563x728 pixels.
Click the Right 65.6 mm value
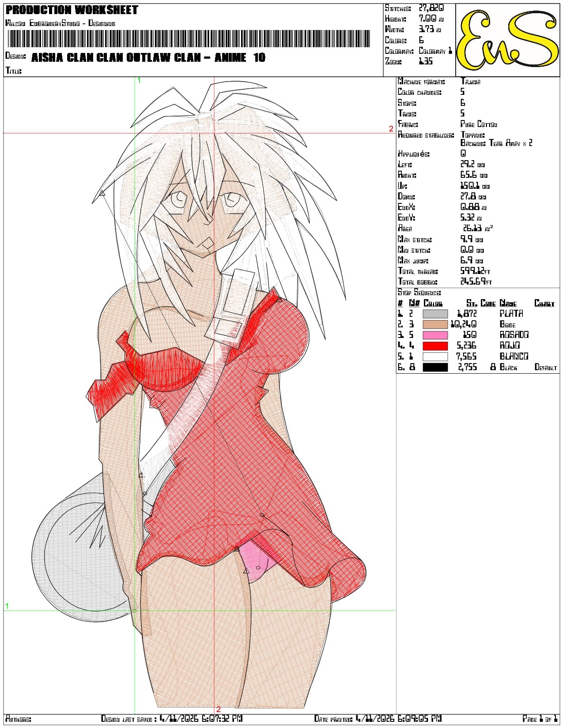click(474, 175)
